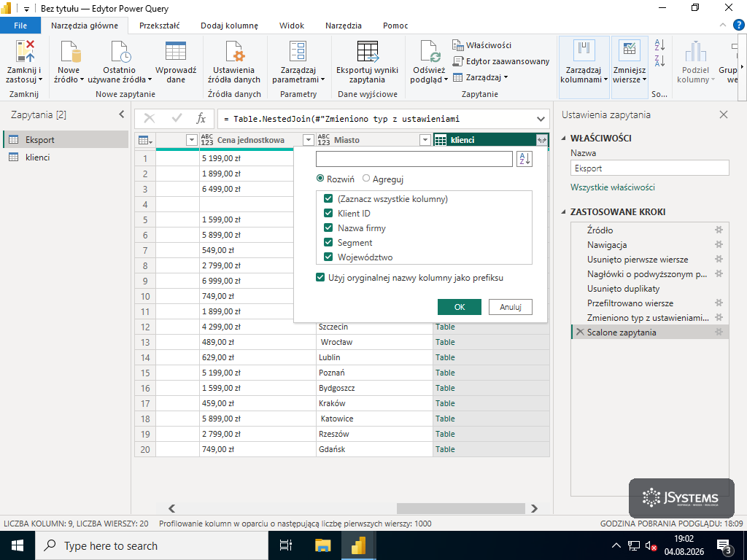
Task: Open Właściwości query properties
Action: pos(481,45)
